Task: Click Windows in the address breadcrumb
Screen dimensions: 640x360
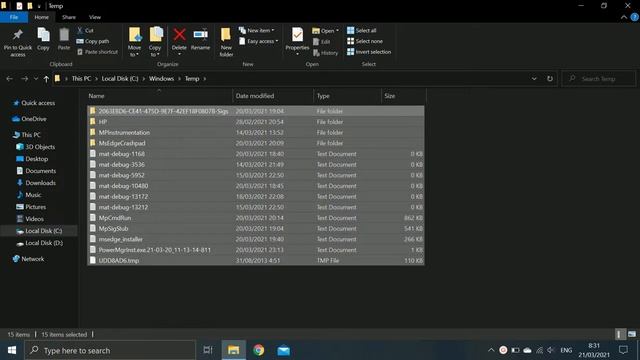Action: pyautogui.click(x=161, y=79)
